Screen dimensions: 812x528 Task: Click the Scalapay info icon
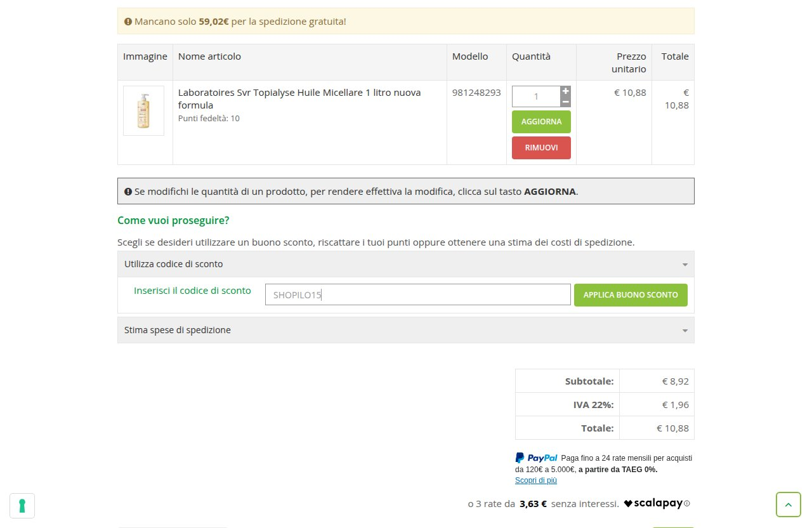(x=687, y=504)
